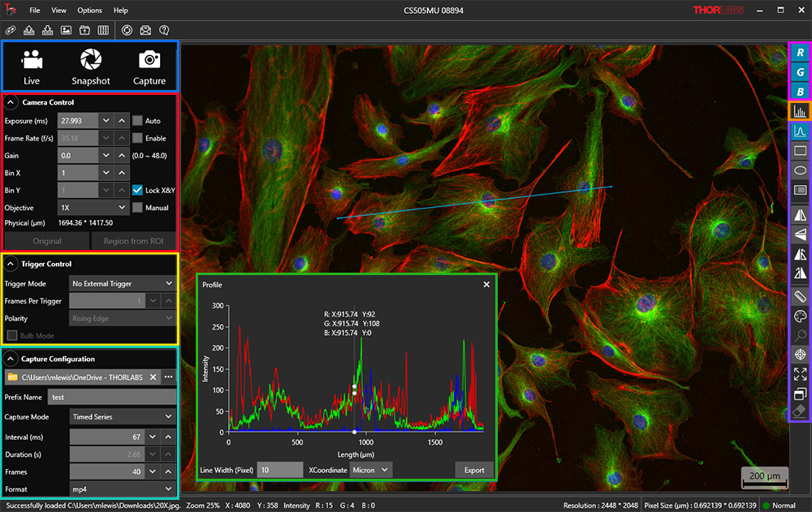Click the crosshair target tool
This screenshot has height=512, width=812.
pyautogui.click(x=800, y=355)
